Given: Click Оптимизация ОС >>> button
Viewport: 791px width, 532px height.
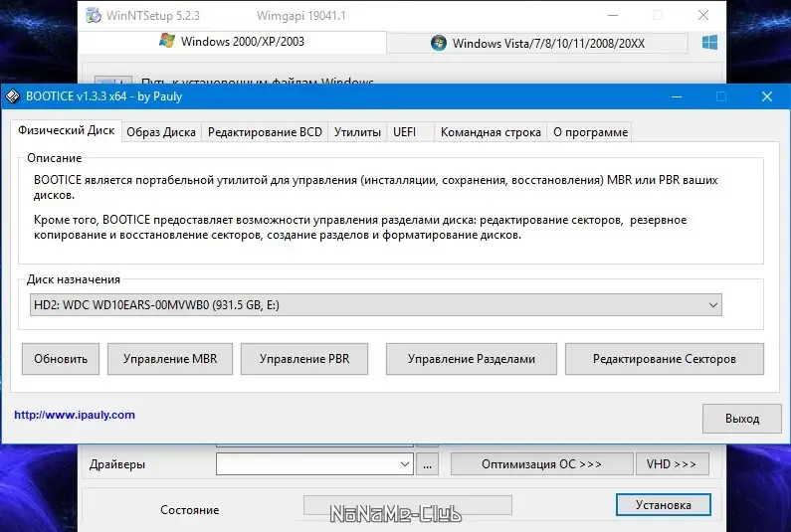Looking at the screenshot, I should [541, 464].
